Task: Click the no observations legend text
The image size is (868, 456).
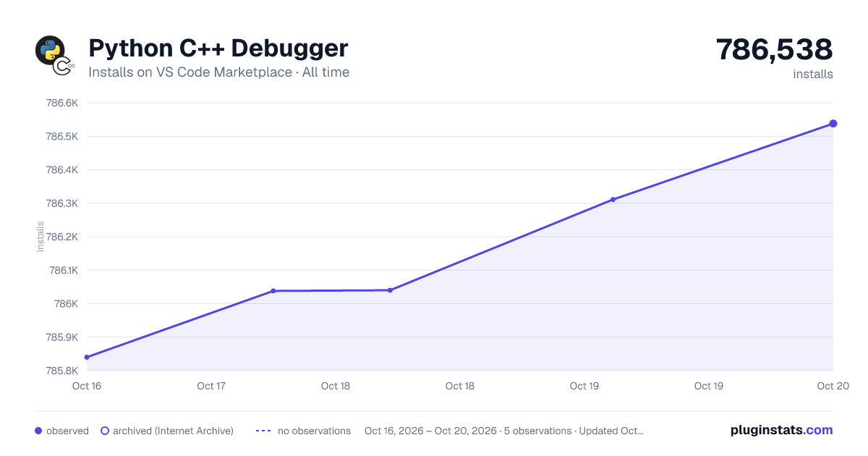Action: 314,431
